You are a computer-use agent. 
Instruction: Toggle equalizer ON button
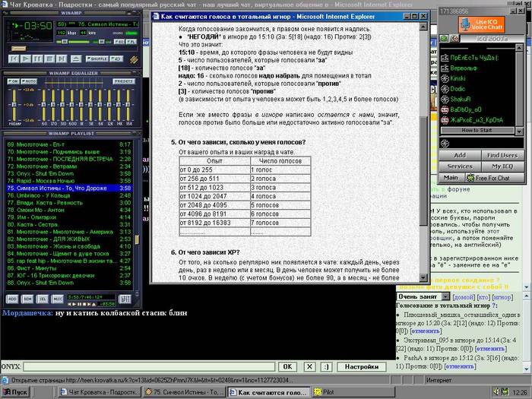coord(13,81)
